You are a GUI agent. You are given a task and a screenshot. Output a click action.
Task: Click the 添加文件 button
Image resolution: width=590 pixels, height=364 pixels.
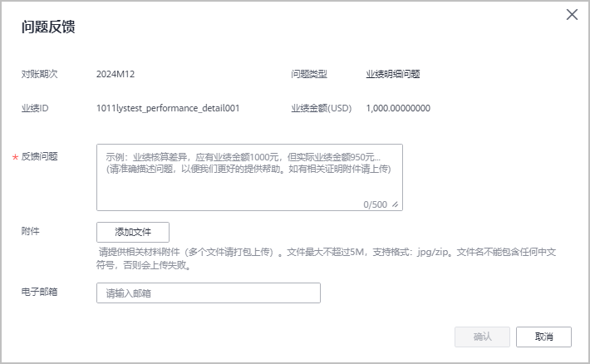pos(133,232)
